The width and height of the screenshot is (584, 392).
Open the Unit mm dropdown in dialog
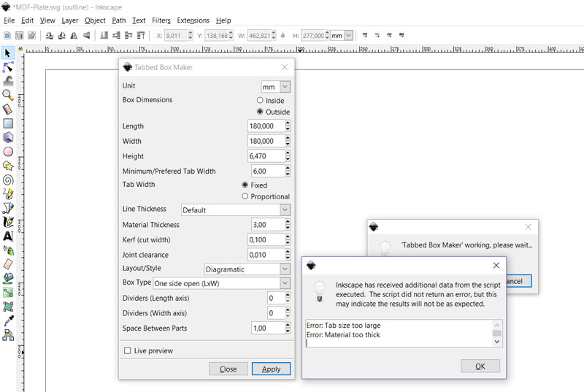276,87
